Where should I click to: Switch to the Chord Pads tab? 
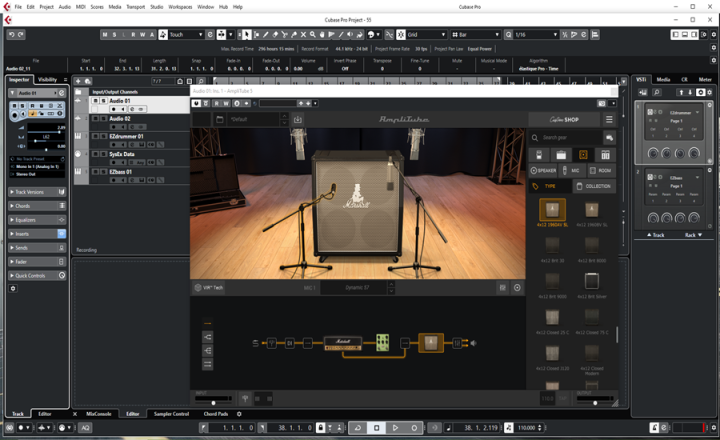coord(216,414)
